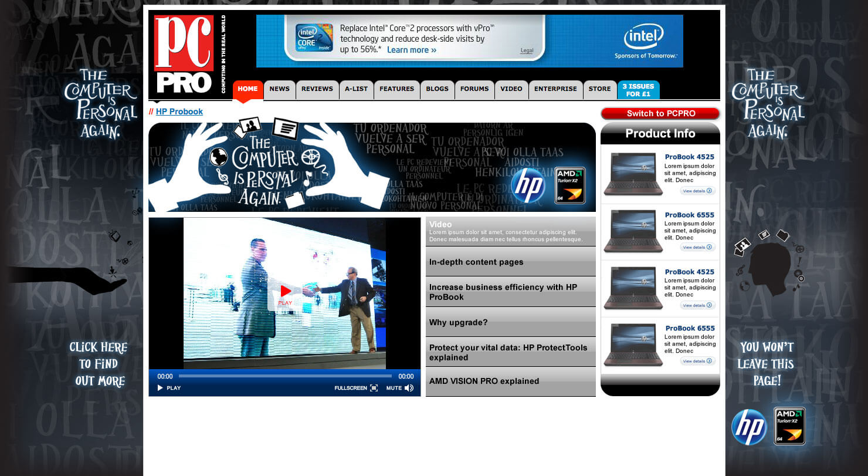Click the HP logo in banner
868x476 pixels.
tap(528, 185)
